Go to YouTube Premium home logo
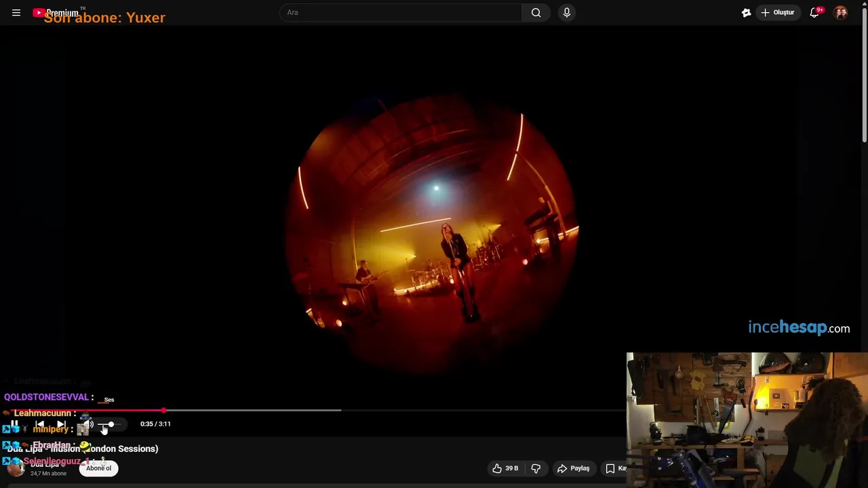Image resolution: width=868 pixels, height=488 pixels. point(56,12)
